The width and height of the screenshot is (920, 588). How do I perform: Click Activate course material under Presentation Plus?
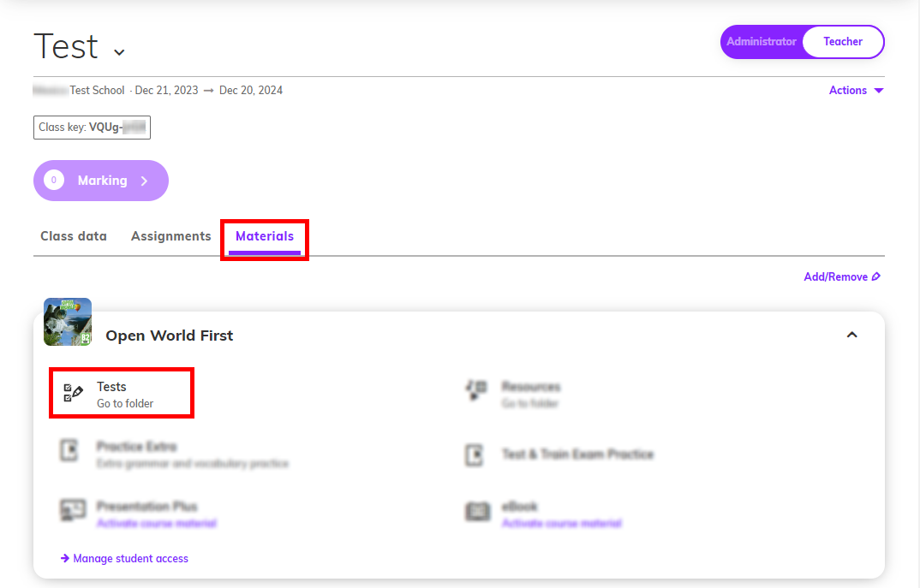(x=157, y=523)
